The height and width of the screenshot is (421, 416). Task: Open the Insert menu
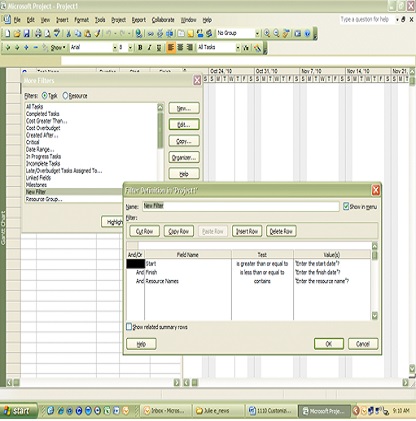tap(62, 20)
